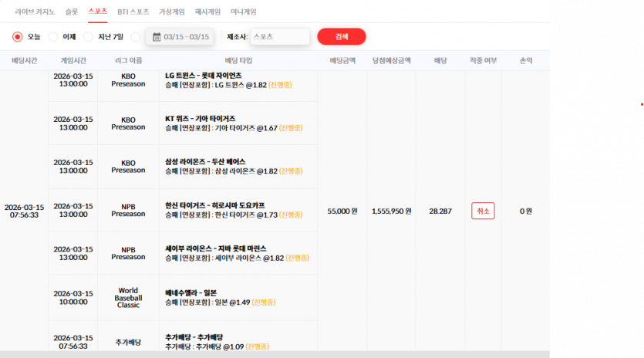
Task: Open the 제조사 스포츠 provider field
Action: pos(280,36)
